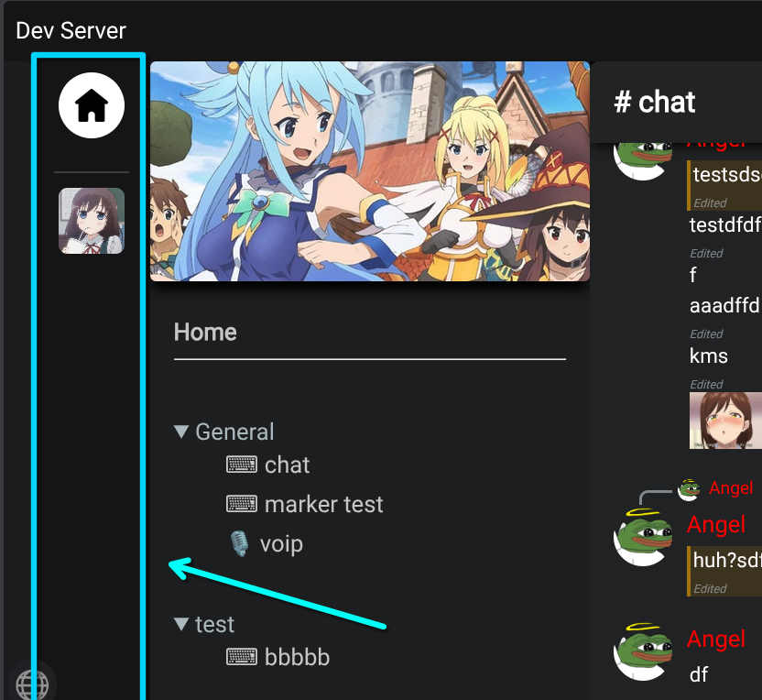Click the # chat channel header

(655, 102)
